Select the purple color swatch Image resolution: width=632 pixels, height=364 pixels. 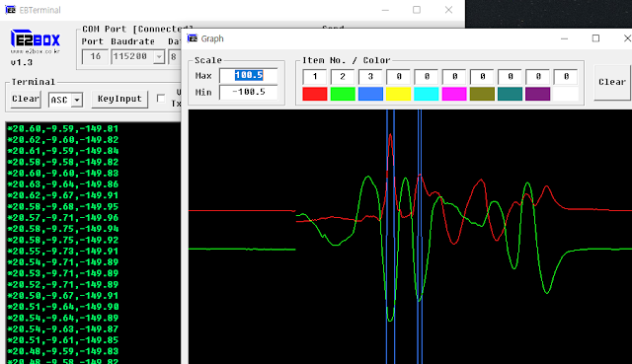point(537,94)
